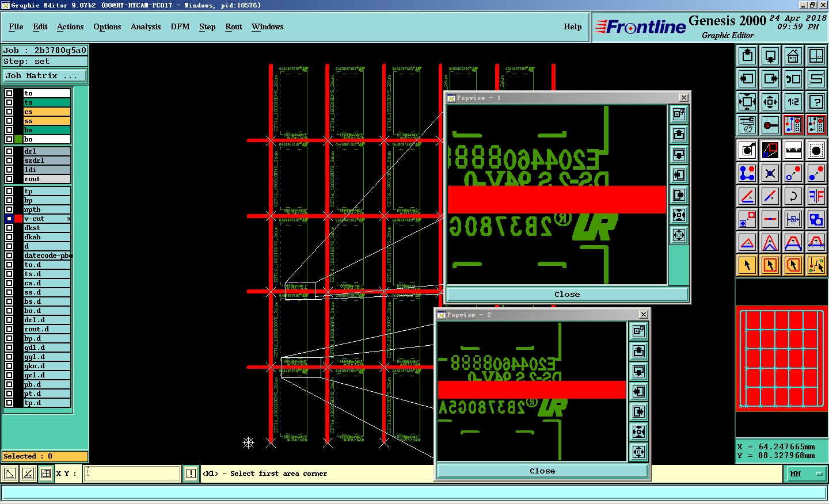Click the pan up icon in Popview 1

679,134
